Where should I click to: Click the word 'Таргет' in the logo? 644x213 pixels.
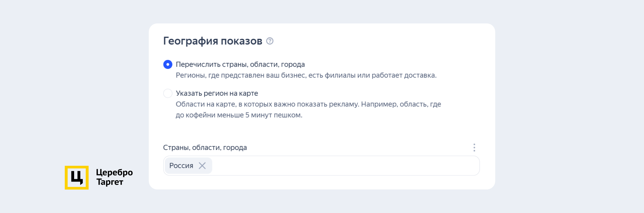[110, 182]
